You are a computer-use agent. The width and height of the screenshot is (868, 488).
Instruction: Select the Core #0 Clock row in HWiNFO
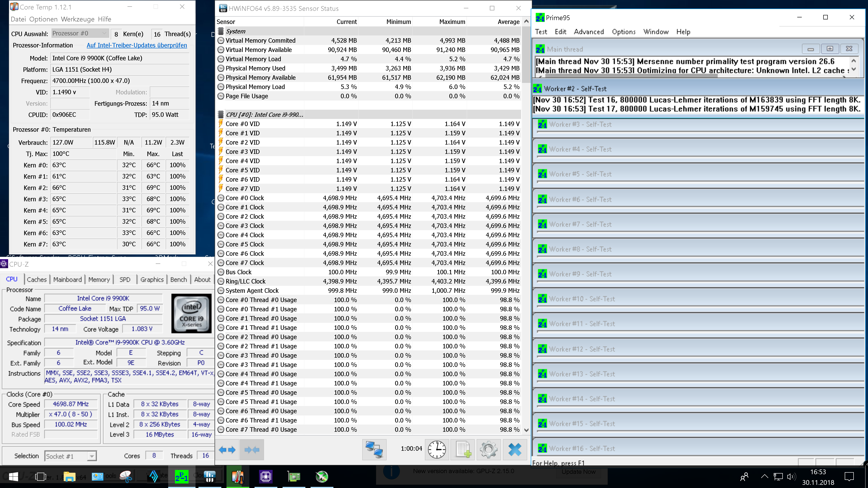(x=368, y=198)
